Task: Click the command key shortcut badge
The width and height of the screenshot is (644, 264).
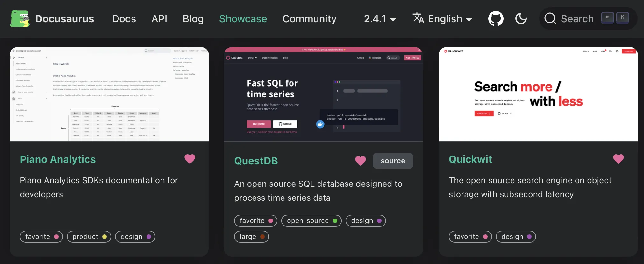Action: (x=608, y=18)
